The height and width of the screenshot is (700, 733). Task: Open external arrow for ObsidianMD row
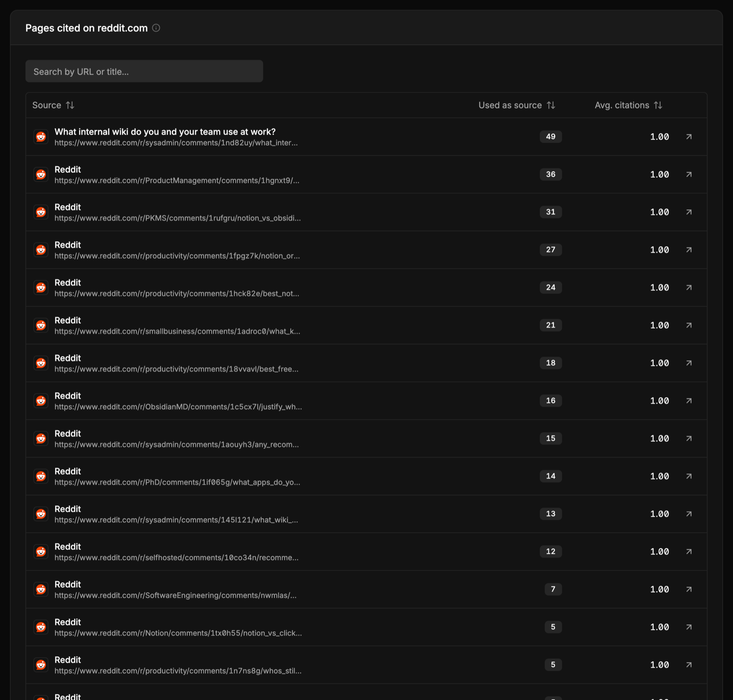point(689,401)
